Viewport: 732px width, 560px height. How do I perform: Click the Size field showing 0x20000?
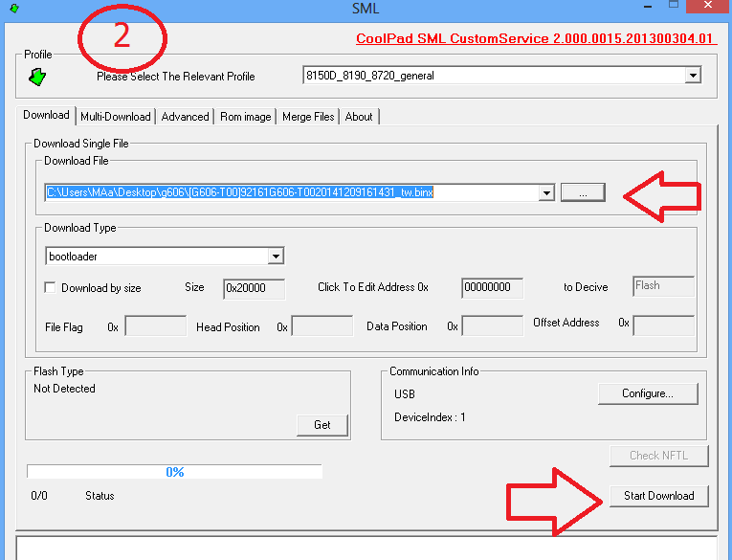[x=254, y=288]
